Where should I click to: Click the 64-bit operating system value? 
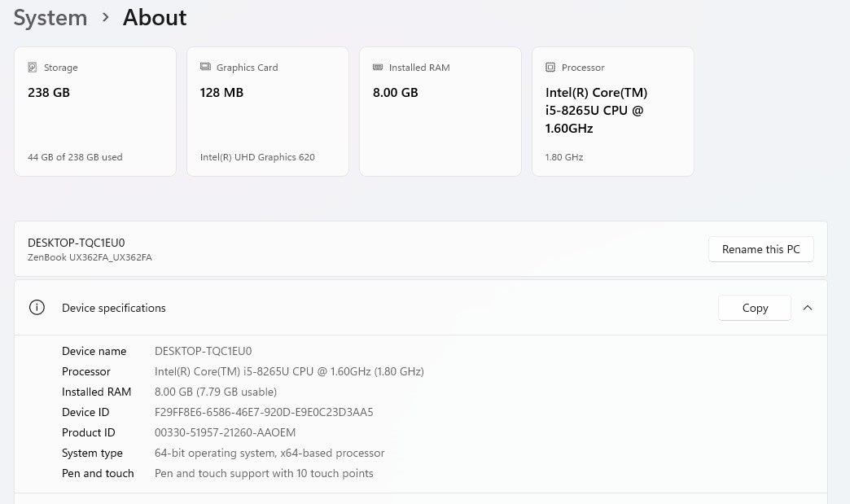tap(269, 453)
